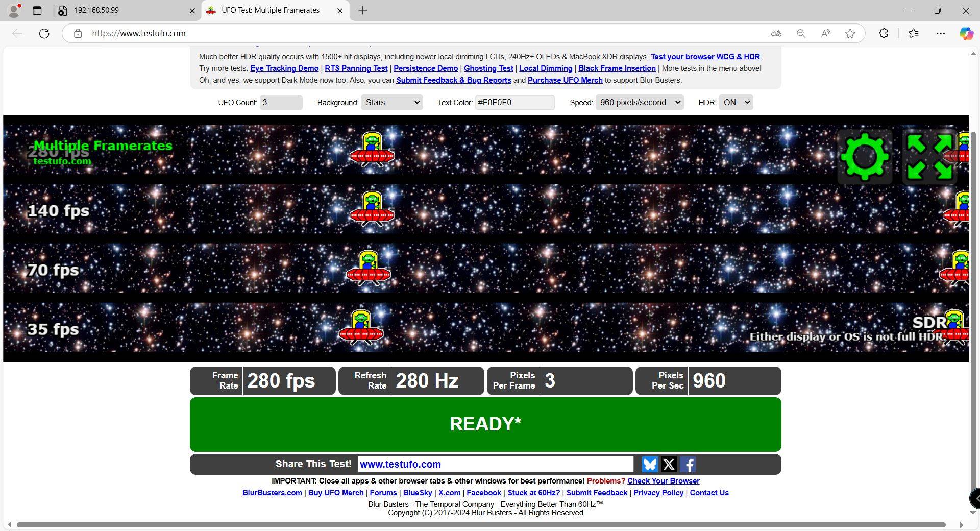Launch the Copilot icon
This screenshot has width=980, height=531.
coord(966,33)
